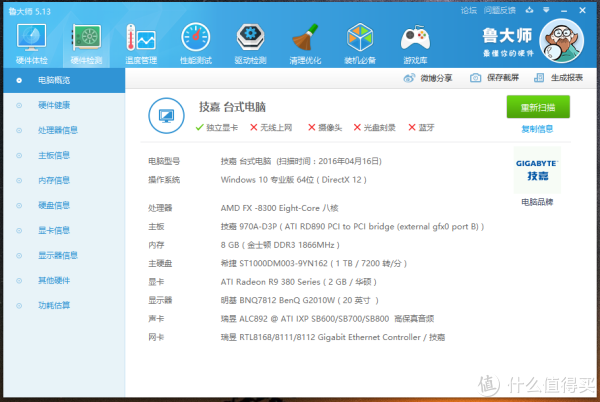This screenshot has width=600, height=402.
Task: Select 电脑概览 overview in sidebar
Action: 64,80
